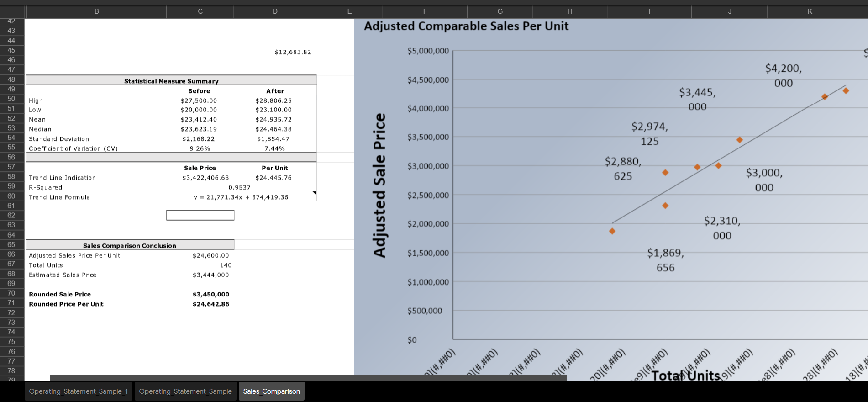Select column I header
This screenshot has width=868, height=402.
649,11
